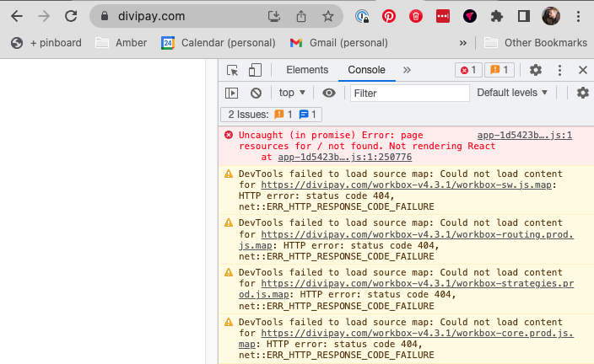594x364 pixels.
Task: Show more DevTools tabs
Action: point(407,70)
